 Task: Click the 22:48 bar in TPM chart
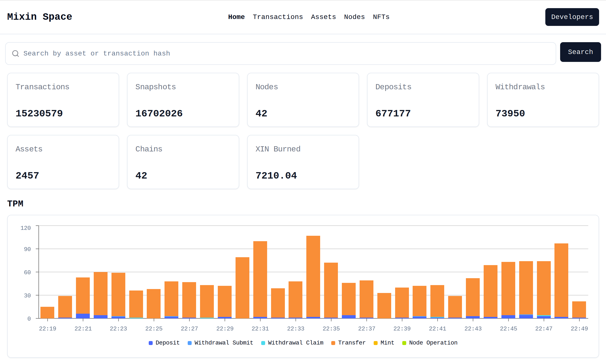(561, 281)
